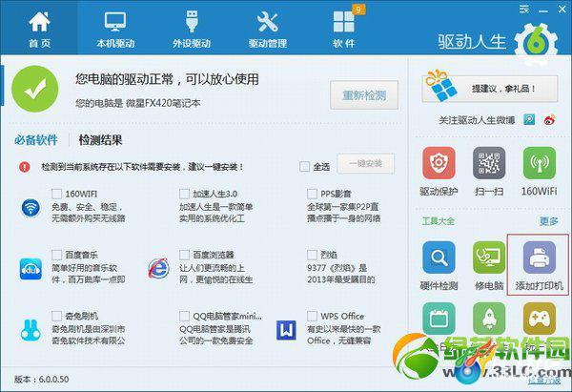The width and height of the screenshot is (572, 392).
Task: Go to 驱动管理 tab
Action: [x=267, y=29]
